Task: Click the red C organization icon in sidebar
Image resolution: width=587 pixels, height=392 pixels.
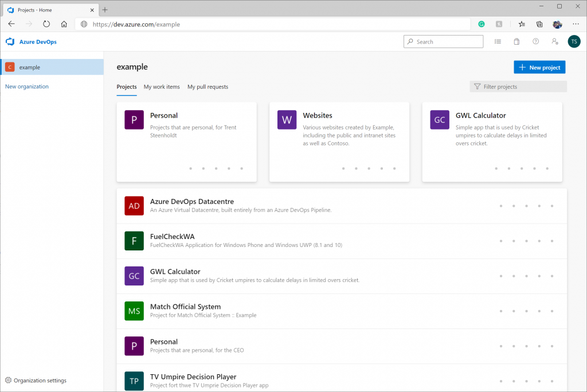Action: (x=10, y=67)
